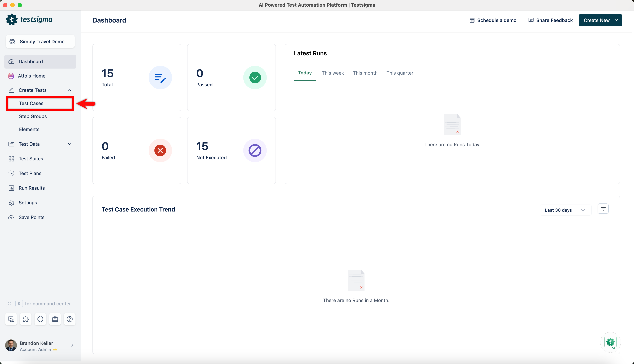Open the Simply Travel Demo project selector
Screen dimensions: 634x364
[x=40, y=41]
